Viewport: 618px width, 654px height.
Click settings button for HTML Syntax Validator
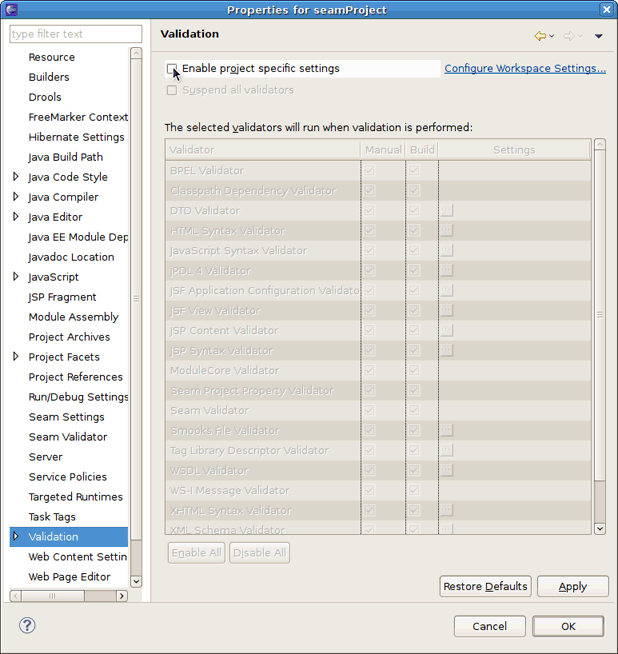tap(446, 231)
